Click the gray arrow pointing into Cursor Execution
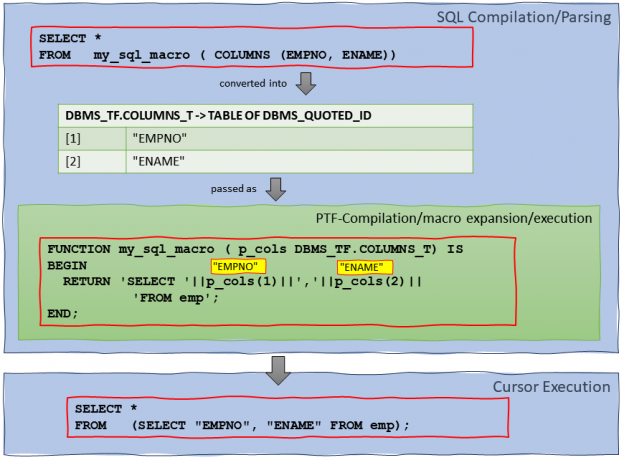 tap(278, 370)
